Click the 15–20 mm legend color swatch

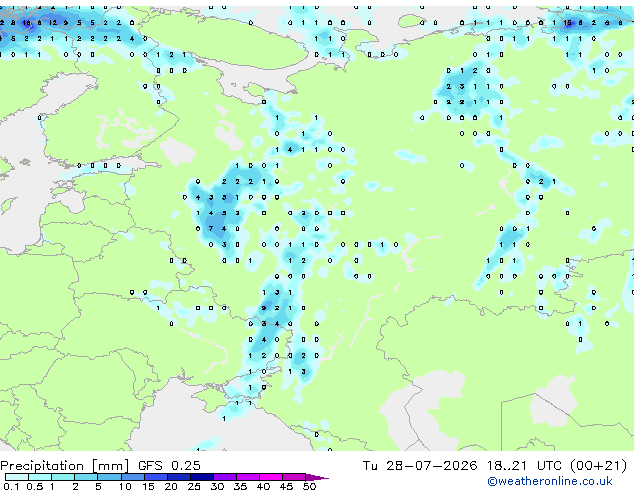pos(155,477)
